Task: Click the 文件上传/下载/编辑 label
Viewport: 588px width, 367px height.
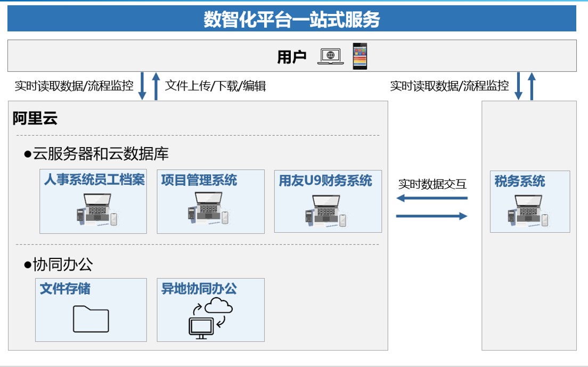Action: 215,86
